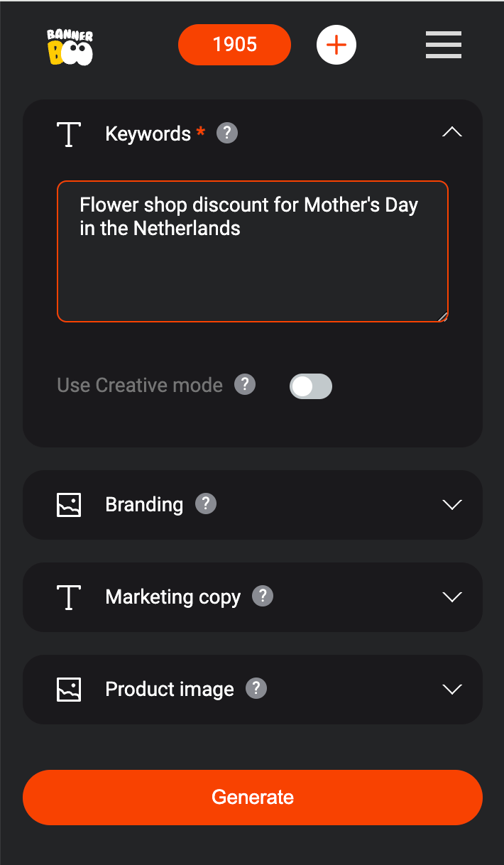Image resolution: width=504 pixels, height=865 pixels.
Task: Enable the Use Creative mode toggle
Action: pos(311,386)
